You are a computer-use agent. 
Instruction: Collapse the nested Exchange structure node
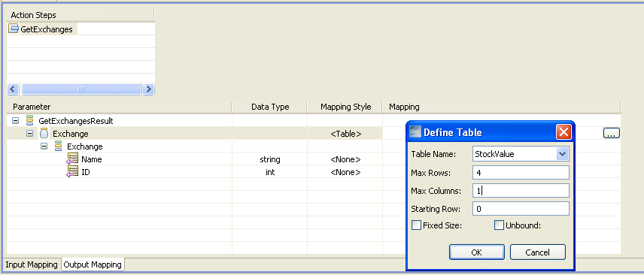44,146
